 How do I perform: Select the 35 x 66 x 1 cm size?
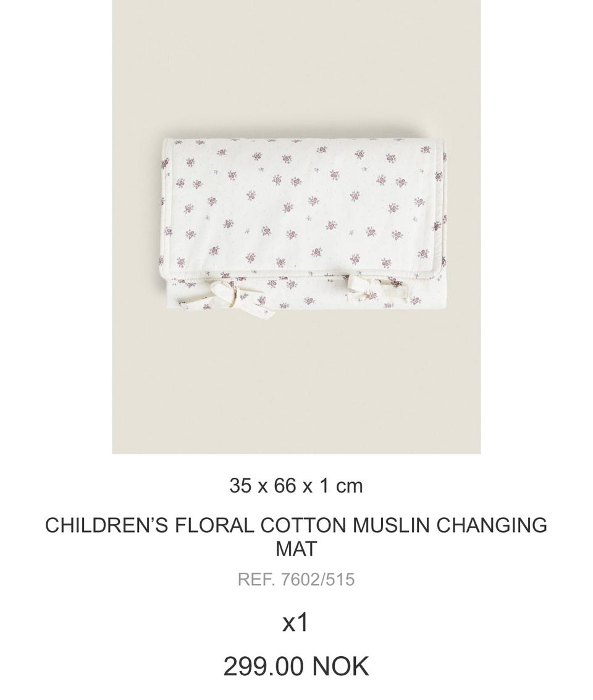coord(296,485)
